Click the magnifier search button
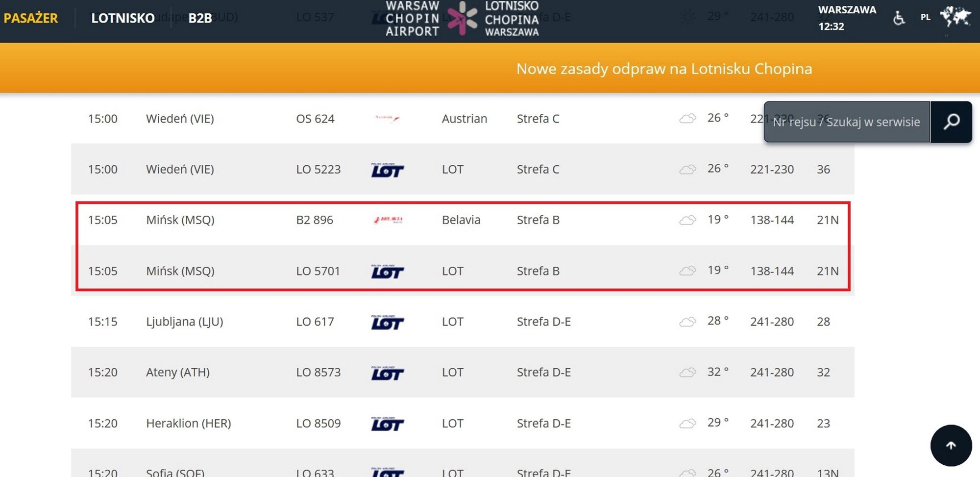Image resolution: width=980 pixels, height=477 pixels. click(x=951, y=122)
